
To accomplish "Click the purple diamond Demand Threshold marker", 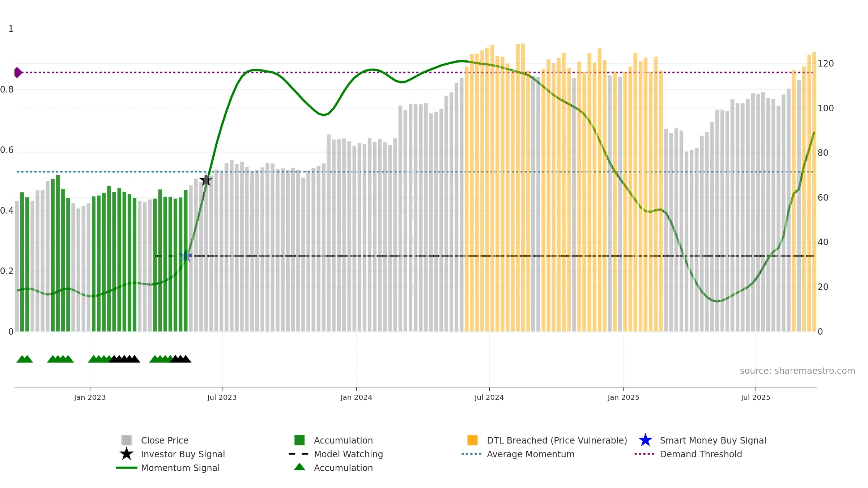I will pos(18,72).
